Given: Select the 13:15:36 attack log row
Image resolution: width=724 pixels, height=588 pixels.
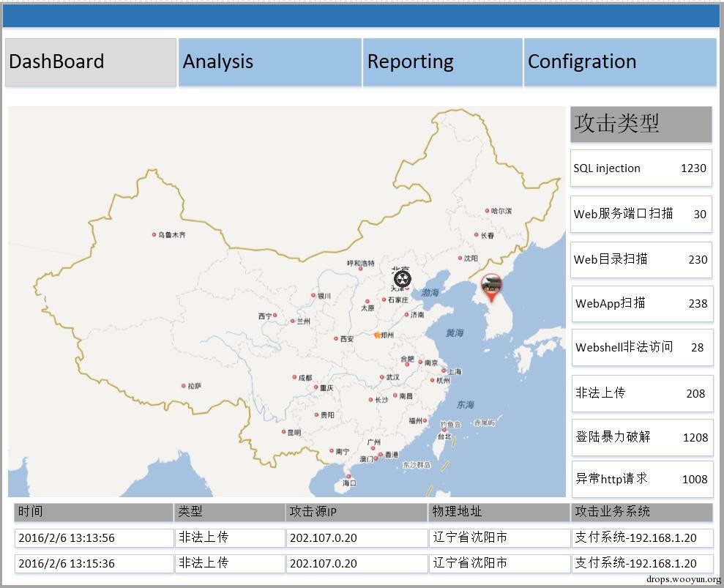Looking at the screenshot, I should pyautogui.click(x=364, y=564).
